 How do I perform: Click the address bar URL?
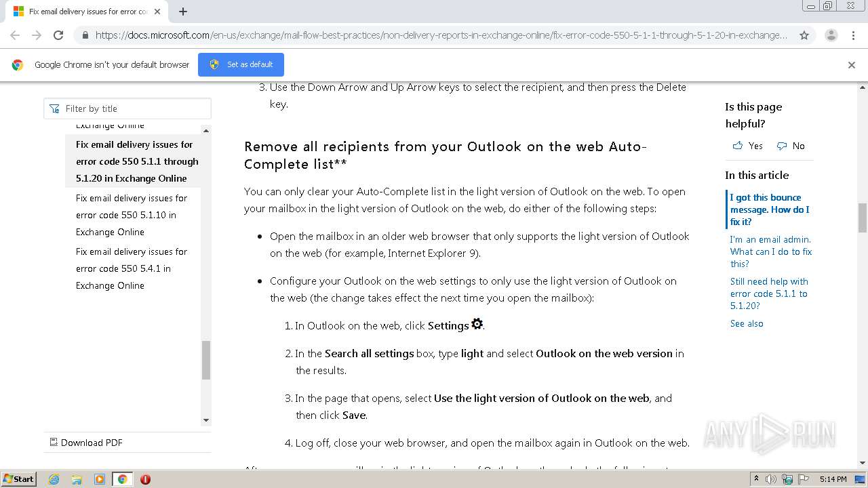pos(441,35)
